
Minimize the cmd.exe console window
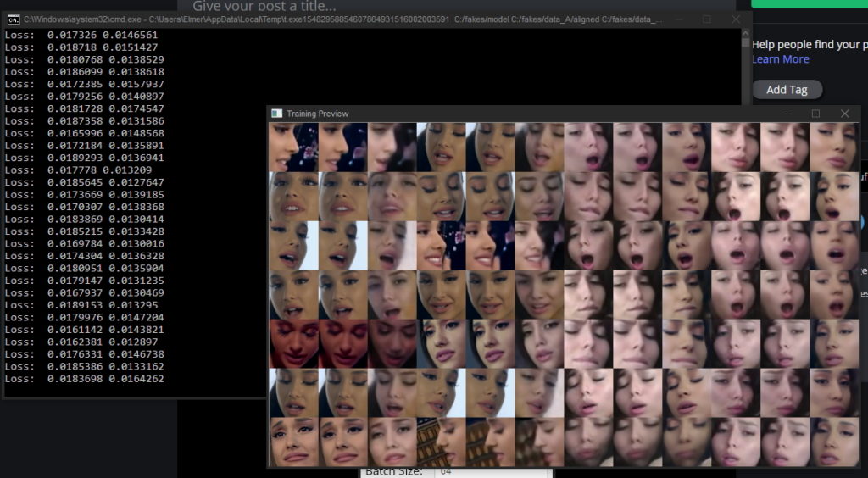coord(678,19)
